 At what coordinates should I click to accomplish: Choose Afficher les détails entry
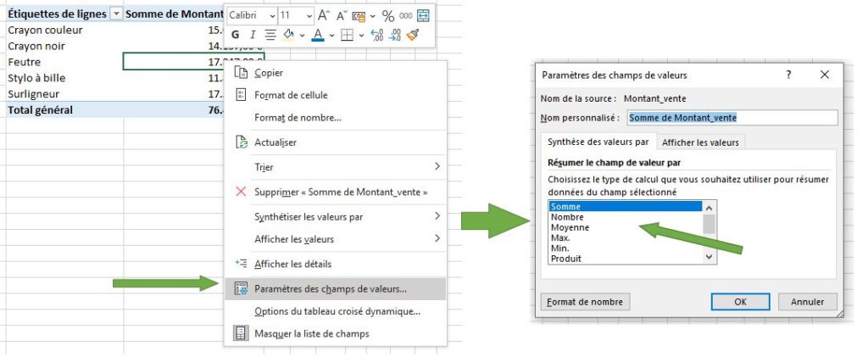click(335, 264)
